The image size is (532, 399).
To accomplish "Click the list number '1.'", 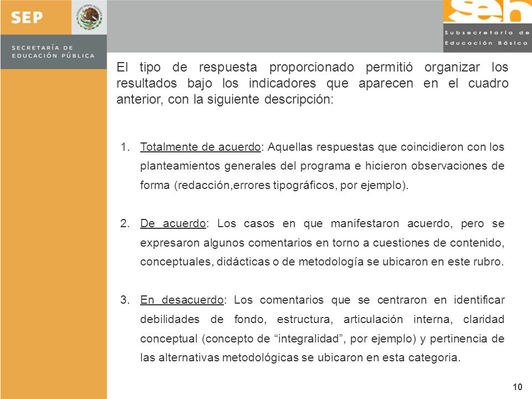I will coord(125,147).
